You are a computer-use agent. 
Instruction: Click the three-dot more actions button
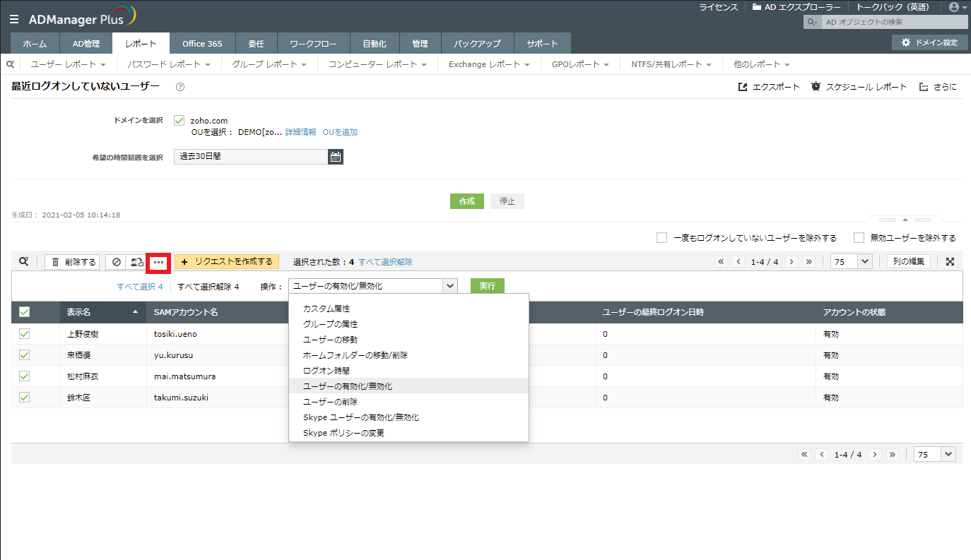(x=158, y=262)
